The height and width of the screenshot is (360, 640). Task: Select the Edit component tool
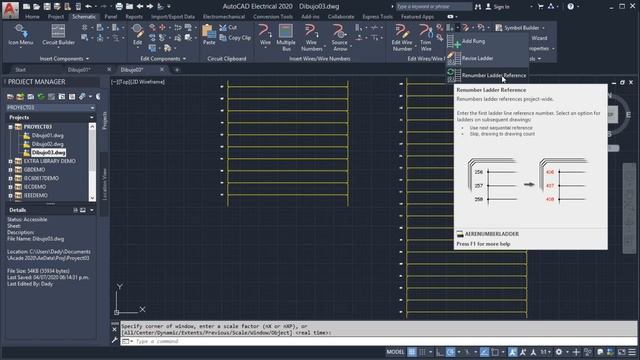click(138, 35)
